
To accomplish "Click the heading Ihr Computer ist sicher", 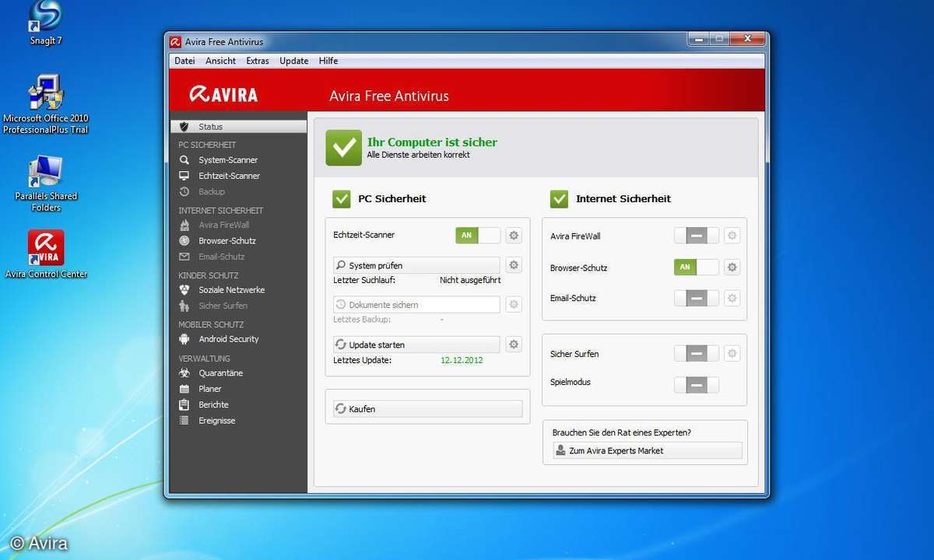I will 432,142.
